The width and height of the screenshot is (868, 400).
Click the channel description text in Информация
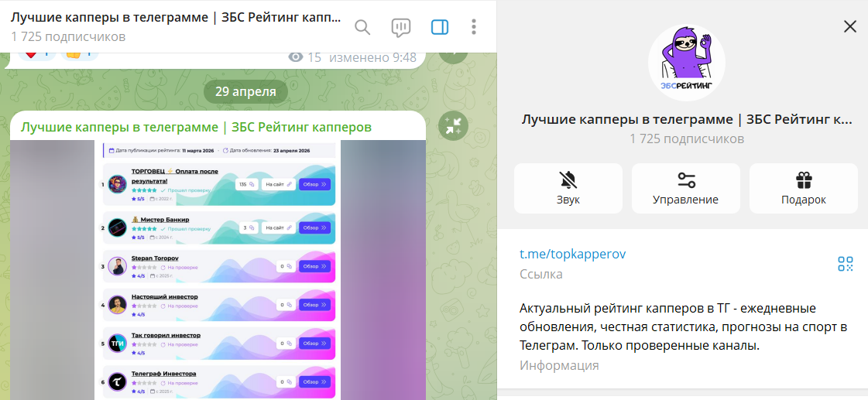coord(684,327)
